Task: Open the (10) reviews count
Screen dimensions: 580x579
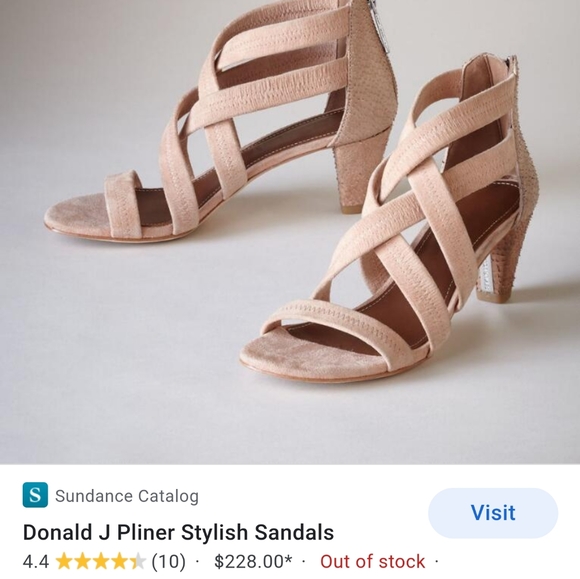Action: 169,562
